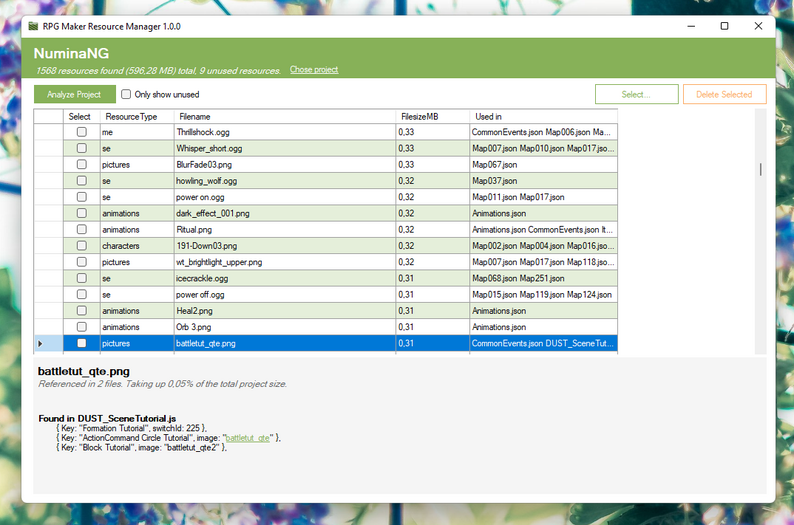Click the 'me' resource type cell

tap(137, 132)
